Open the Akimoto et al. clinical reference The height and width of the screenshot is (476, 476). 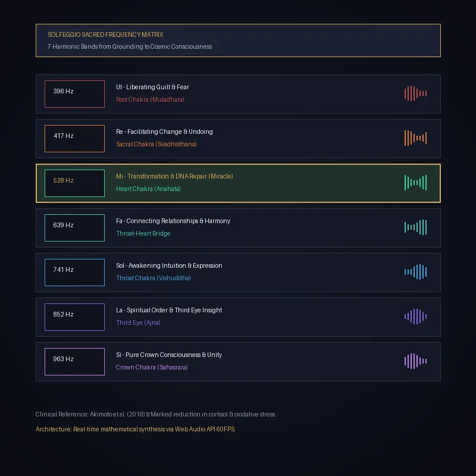155,414
